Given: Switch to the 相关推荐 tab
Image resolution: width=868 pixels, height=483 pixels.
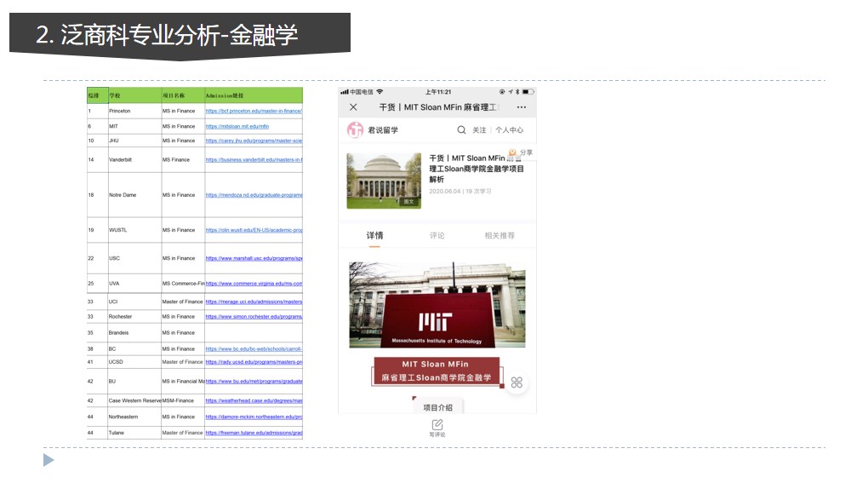Looking at the screenshot, I should [x=500, y=235].
